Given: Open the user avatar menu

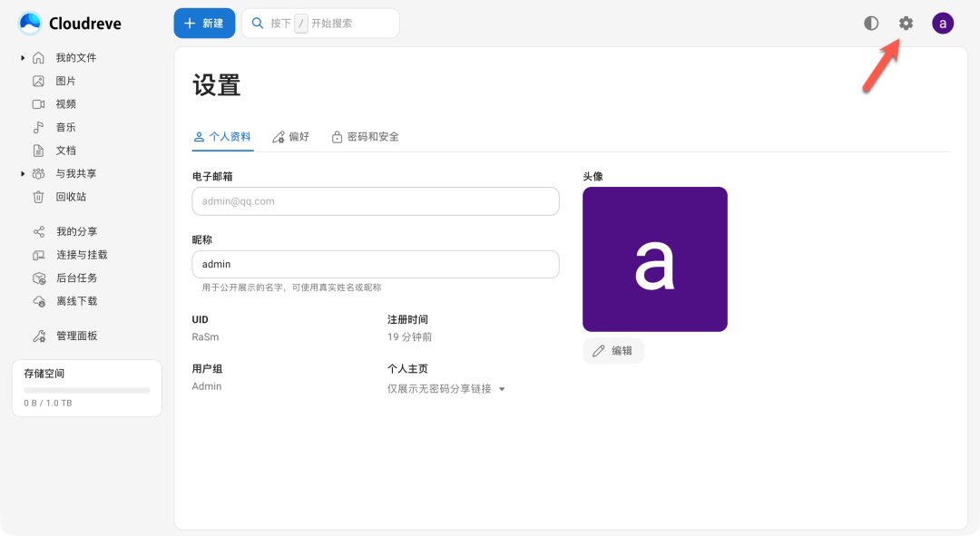Looking at the screenshot, I should pos(943,24).
